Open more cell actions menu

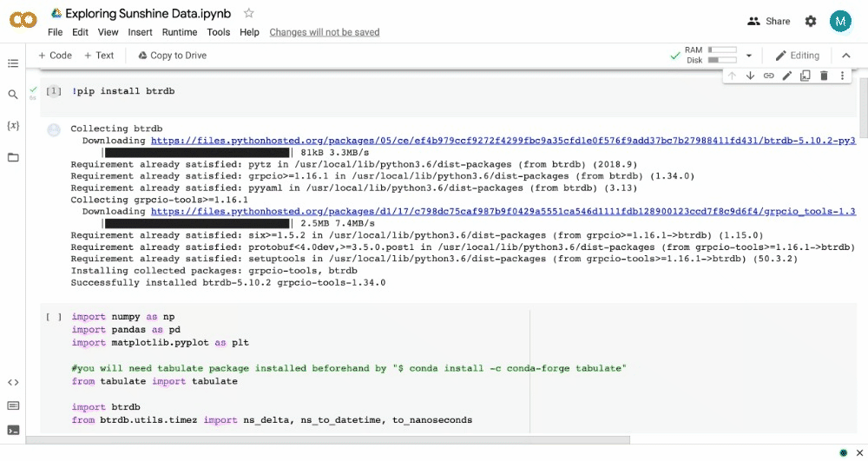pyautogui.click(x=842, y=76)
